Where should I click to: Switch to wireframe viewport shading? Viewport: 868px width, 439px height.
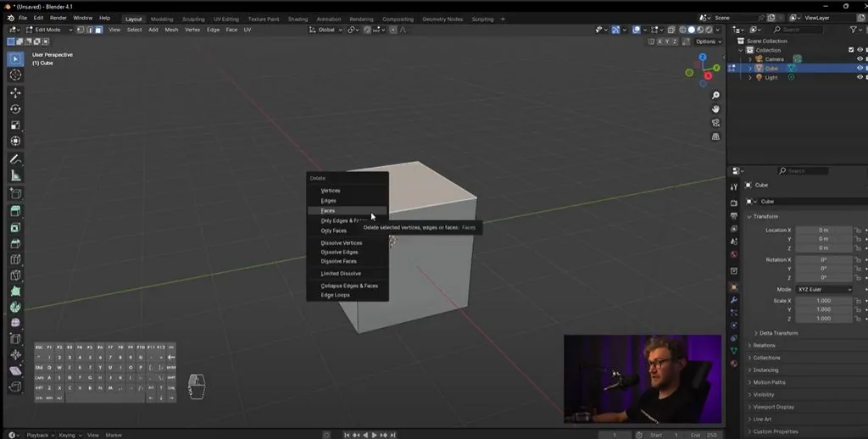682,30
